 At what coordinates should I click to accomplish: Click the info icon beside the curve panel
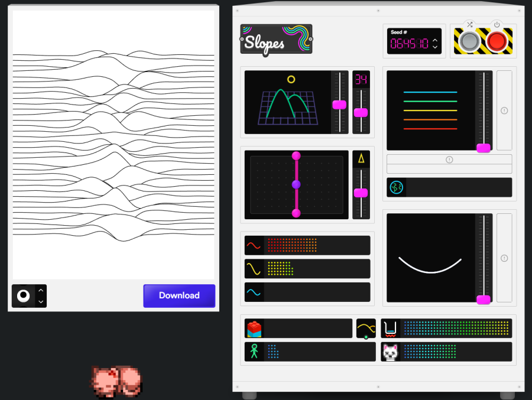[x=504, y=258]
